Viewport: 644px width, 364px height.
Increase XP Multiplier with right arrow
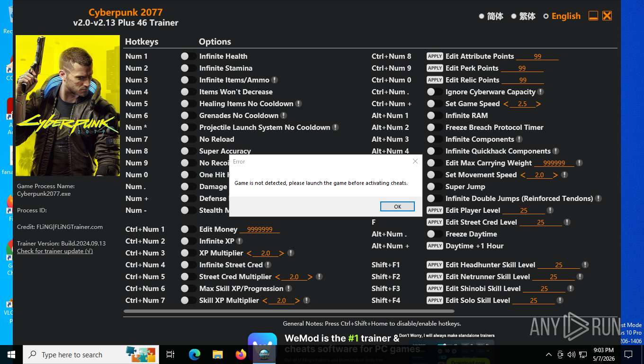pyautogui.click(x=282, y=253)
